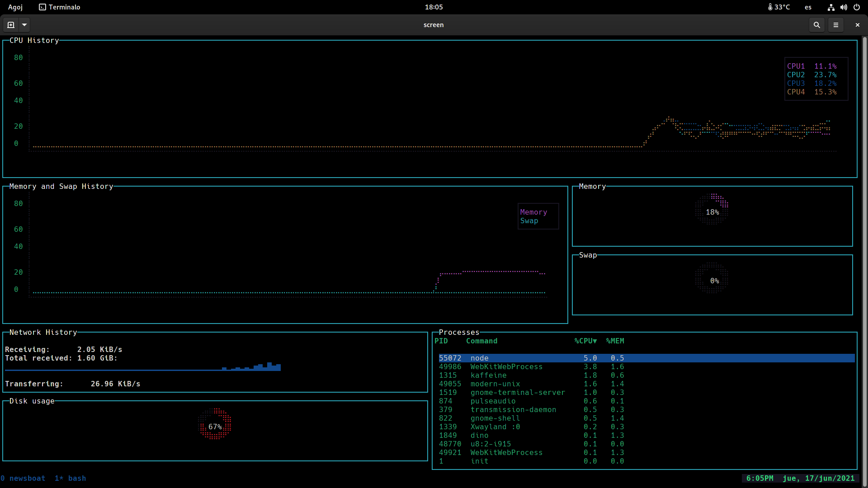This screenshot has height=488, width=868.
Task: Switch to screen window 0 newsboat
Action: (x=23, y=478)
